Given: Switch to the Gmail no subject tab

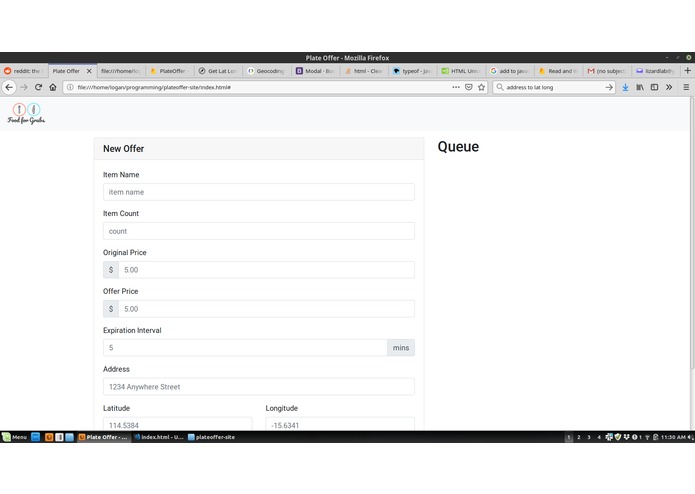Looking at the screenshot, I should [607, 71].
